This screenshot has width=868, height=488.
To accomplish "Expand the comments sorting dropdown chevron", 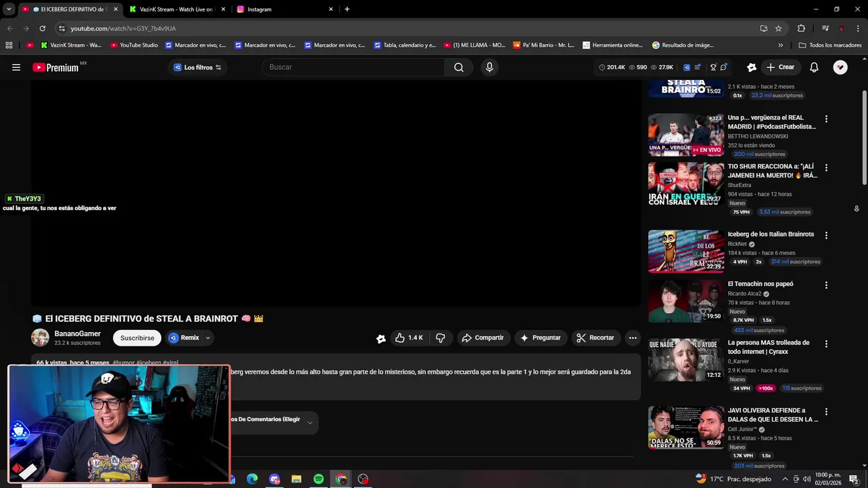I will click(310, 422).
